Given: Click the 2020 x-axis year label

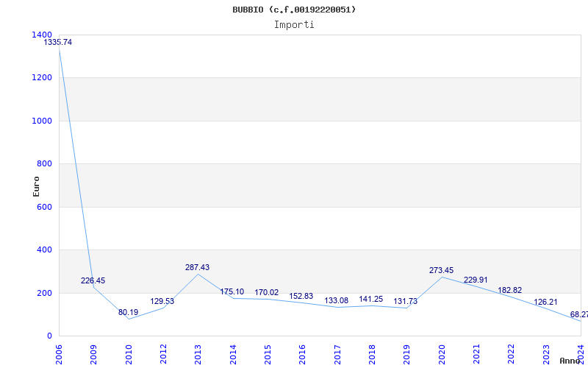Looking at the screenshot, I should point(442,355).
